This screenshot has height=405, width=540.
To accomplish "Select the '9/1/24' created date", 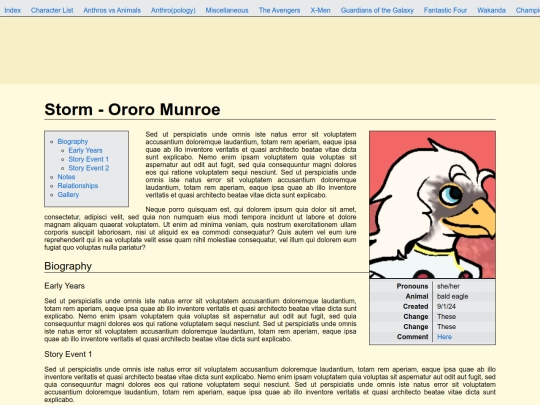I will (x=446, y=307).
